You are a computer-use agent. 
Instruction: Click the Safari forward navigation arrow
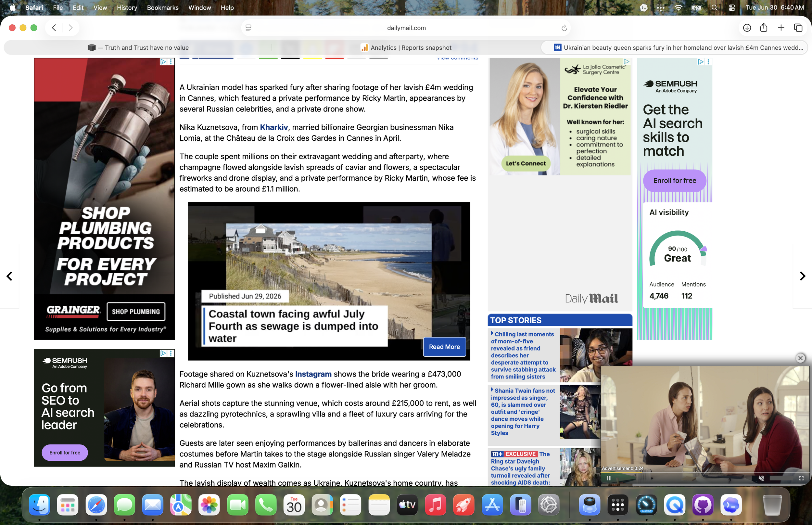click(x=70, y=28)
